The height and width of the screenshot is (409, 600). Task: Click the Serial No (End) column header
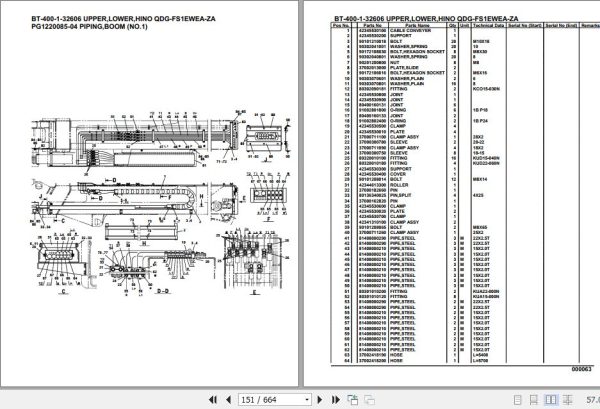[x=561, y=25]
